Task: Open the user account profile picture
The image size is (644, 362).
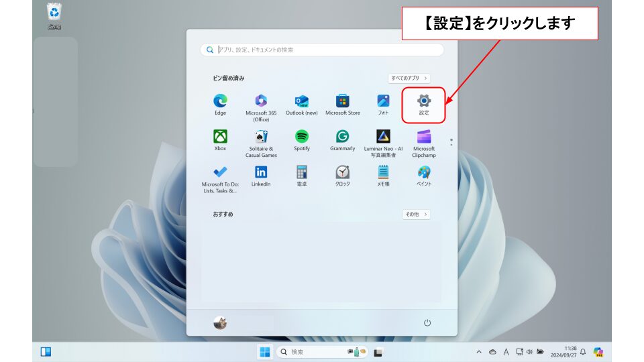Action: click(220, 323)
